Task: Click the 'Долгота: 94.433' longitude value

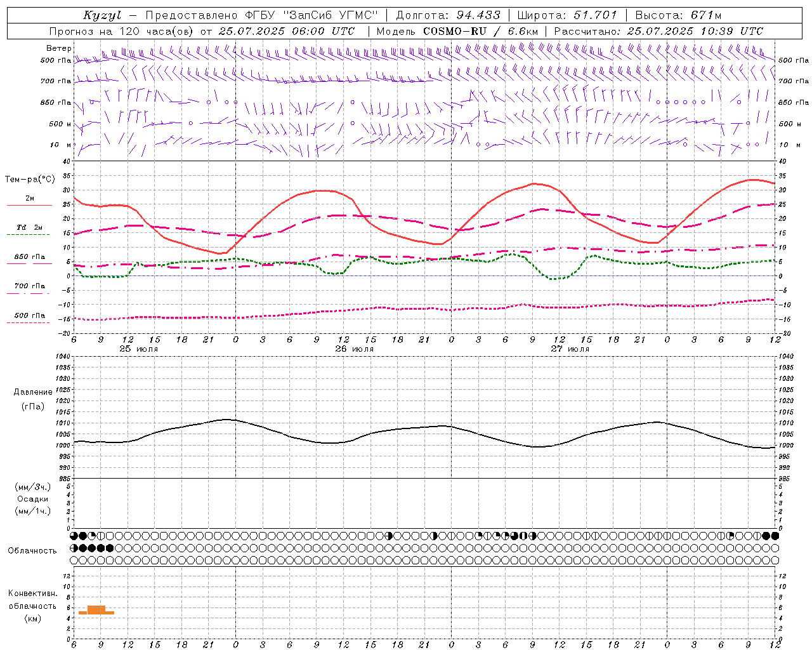Action: pyautogui.click(x=448, y=15)
